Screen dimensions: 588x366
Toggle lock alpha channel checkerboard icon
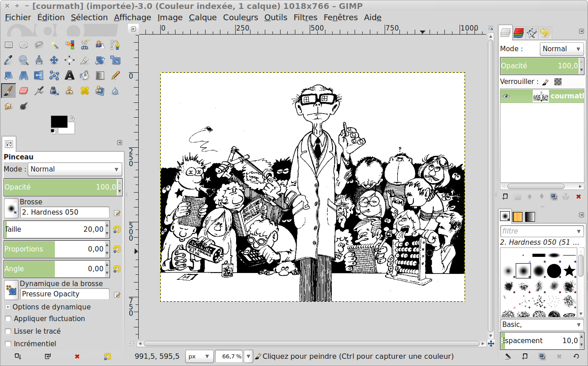pyautogui.click(x=558, y=82)
